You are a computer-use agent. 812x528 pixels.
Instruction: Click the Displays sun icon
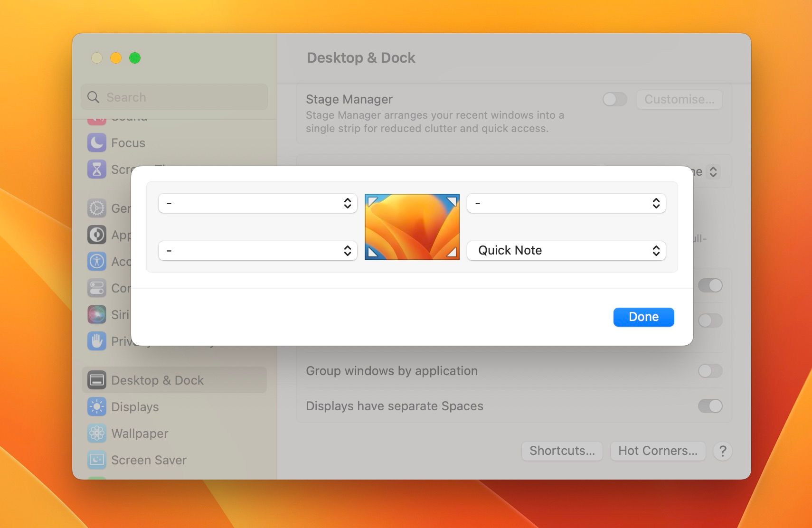[x=97, y=407]
